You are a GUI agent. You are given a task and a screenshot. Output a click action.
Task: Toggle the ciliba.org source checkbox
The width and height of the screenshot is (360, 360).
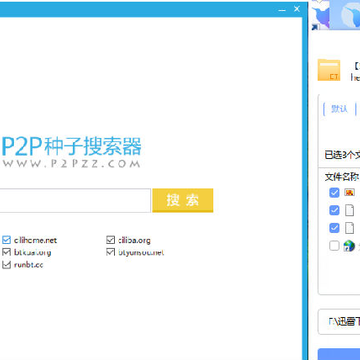(111, 240)
